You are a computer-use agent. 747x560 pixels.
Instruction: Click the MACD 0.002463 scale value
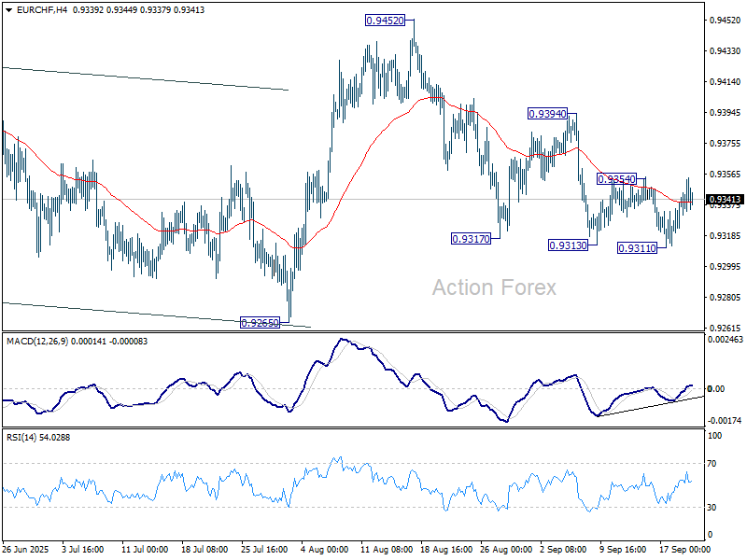tap(726, 343)
